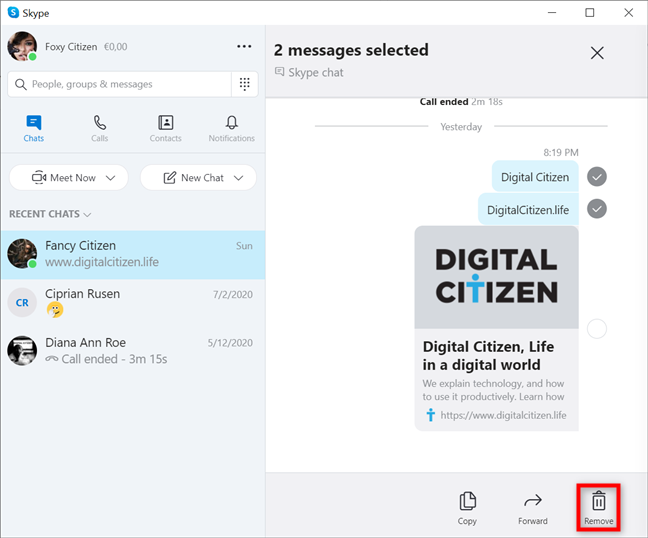Click the CR initials avatar

pos(22,302)
